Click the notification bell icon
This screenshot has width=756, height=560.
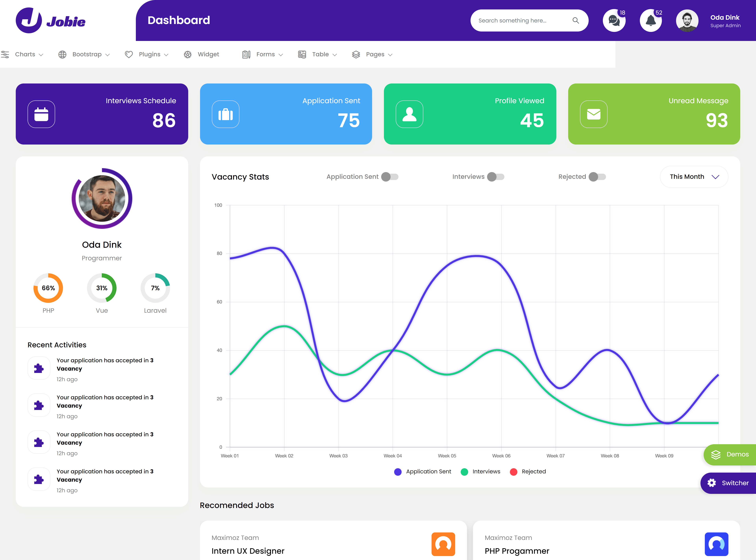650,21
